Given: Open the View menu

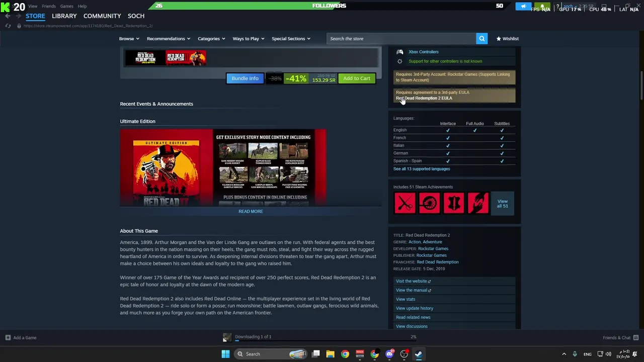Looking at the screenshot, I should (x=33, y=6).
